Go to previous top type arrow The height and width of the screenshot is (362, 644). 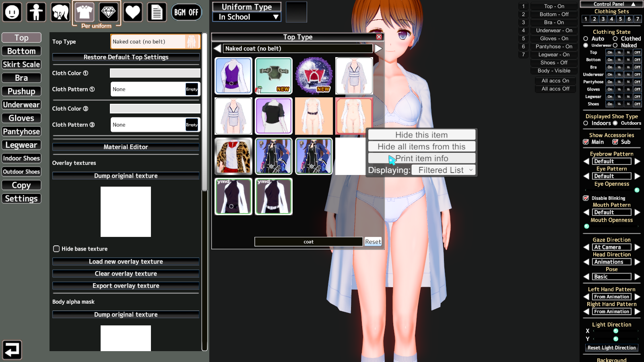217,49
